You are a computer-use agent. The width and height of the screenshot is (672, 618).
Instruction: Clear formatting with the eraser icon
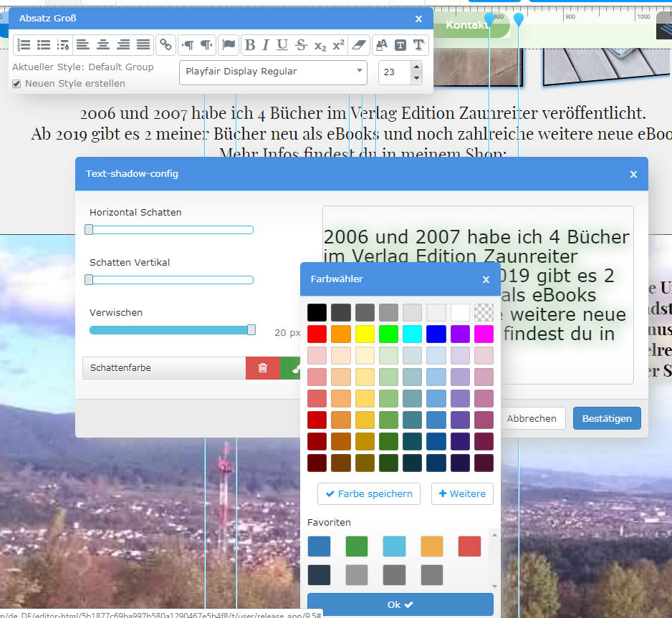(360, 45)
